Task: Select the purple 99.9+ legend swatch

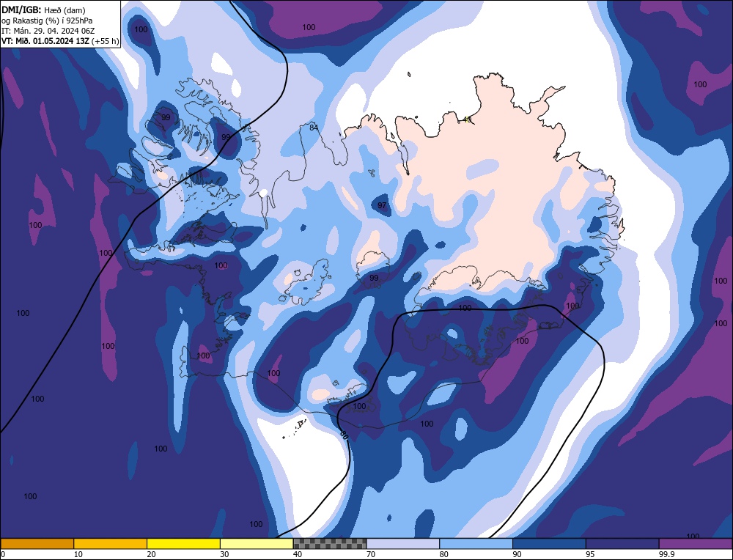Action: coord(696,543)
